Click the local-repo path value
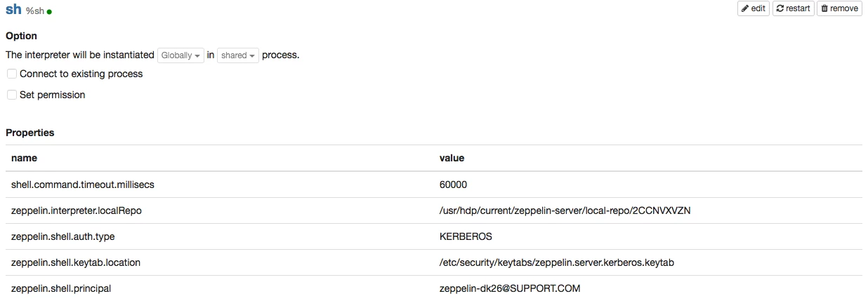 [565, 210]
